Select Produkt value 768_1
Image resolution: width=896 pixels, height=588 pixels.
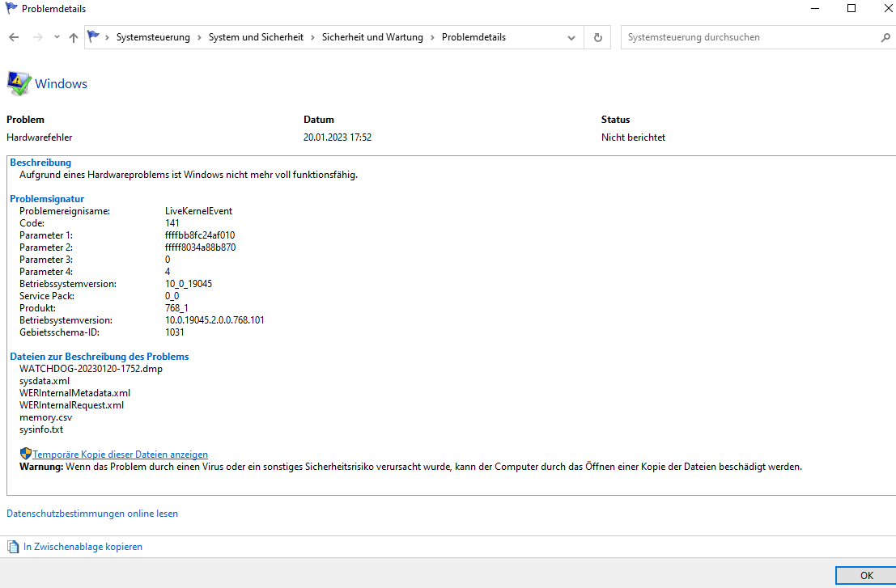pos(176,307)
